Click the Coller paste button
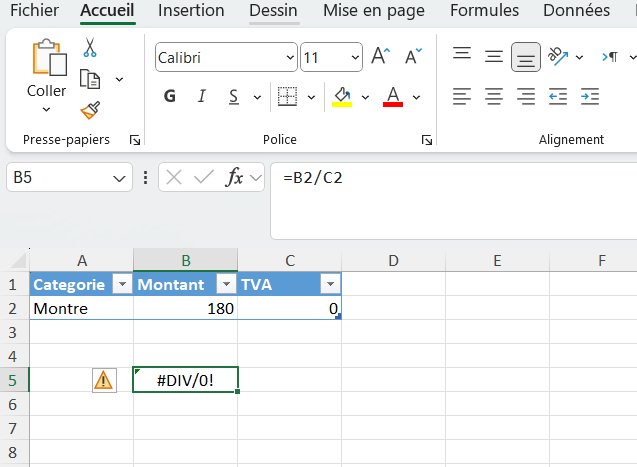 46,70
